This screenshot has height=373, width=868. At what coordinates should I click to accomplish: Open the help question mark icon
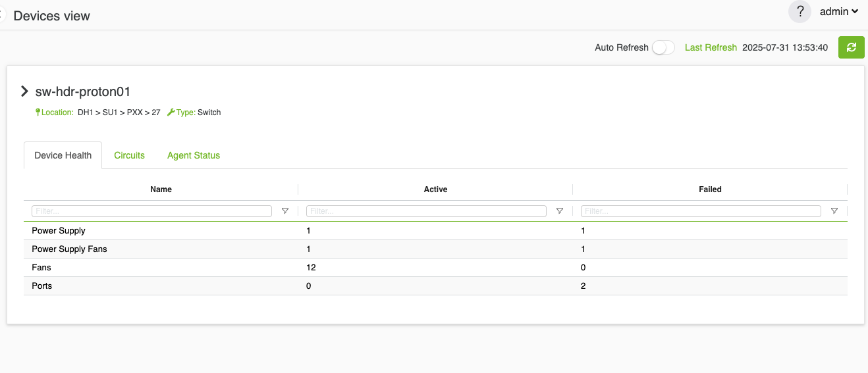point(800,11)
